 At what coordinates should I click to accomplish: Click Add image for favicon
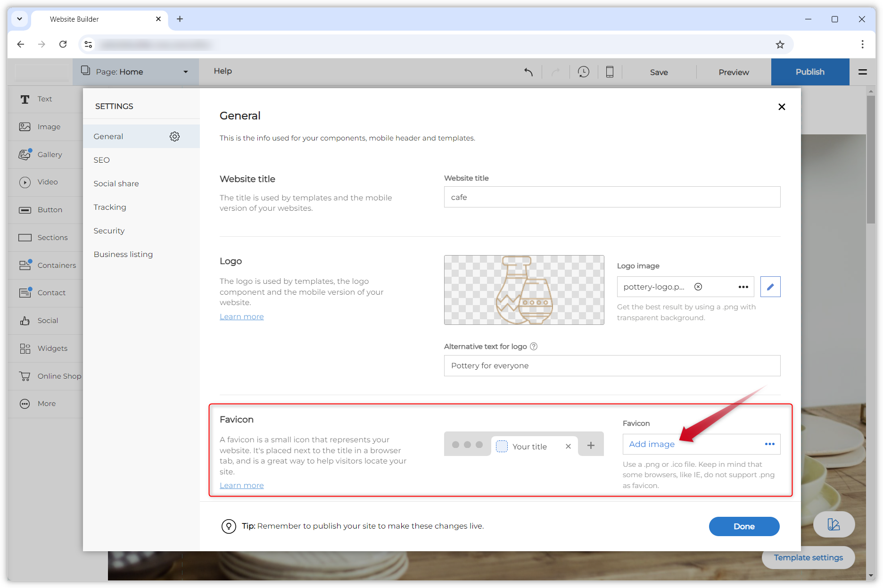tap(652, 444)
